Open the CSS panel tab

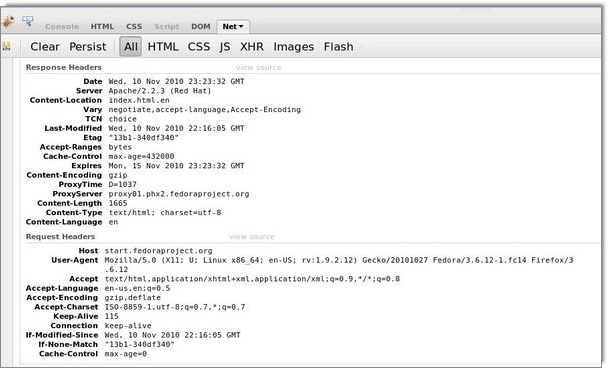coord(134,26)
